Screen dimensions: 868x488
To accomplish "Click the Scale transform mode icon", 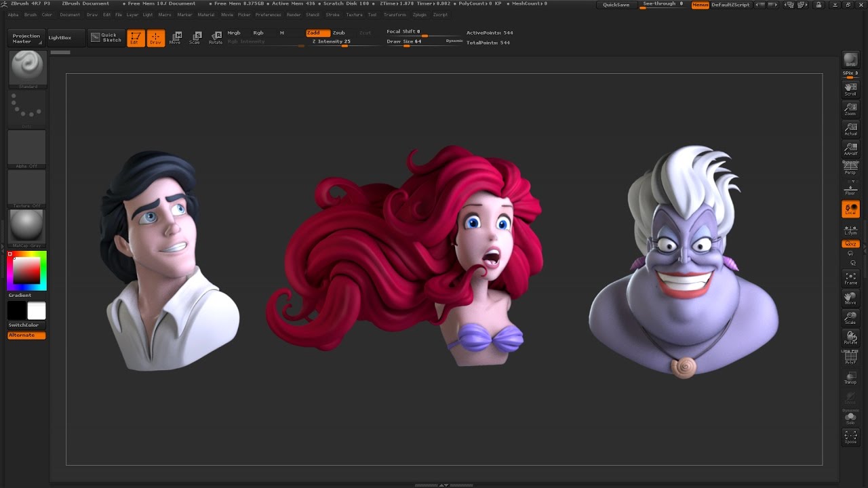I will click(195, 38).
